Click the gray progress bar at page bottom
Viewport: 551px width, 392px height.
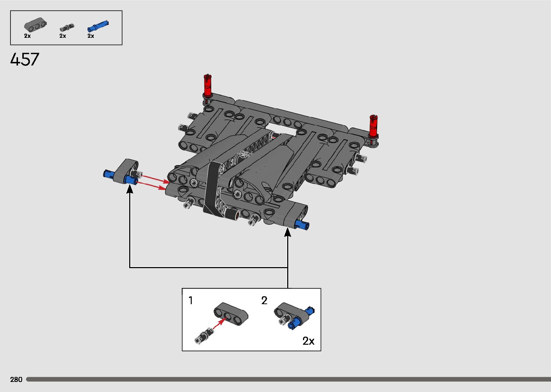pyautogui.click(x=288, y=379)
